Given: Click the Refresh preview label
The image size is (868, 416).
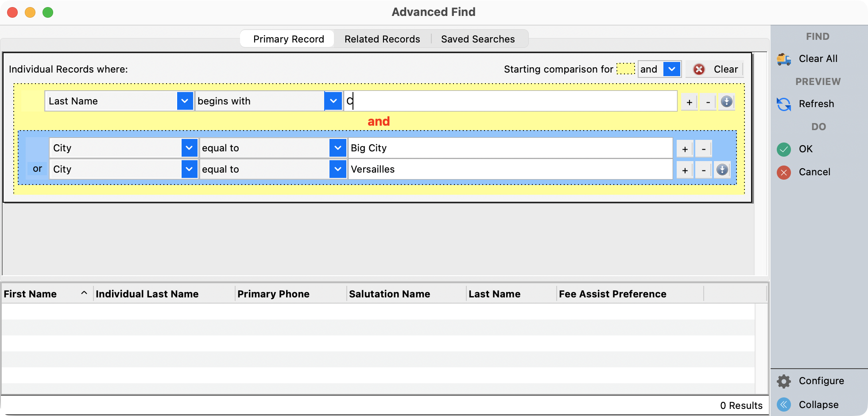Looking at the screenshot, I should 816,104.
